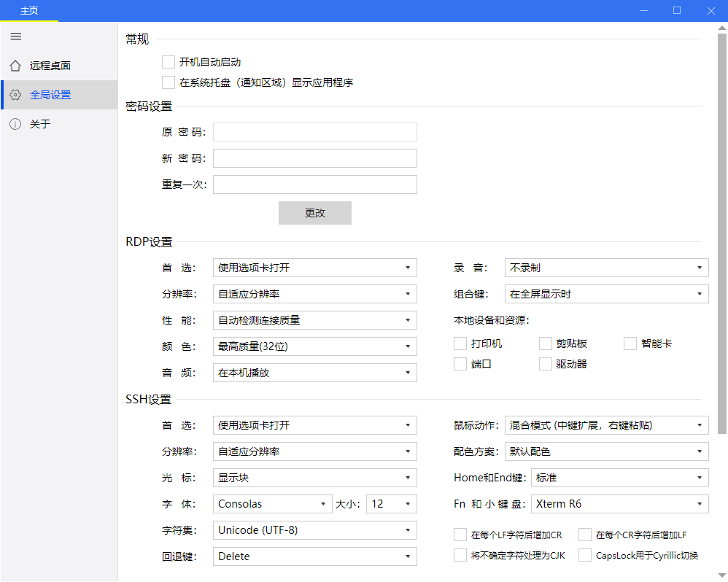
Task: Switch to the 主页 tab
Action: click(x=29, y=11)
